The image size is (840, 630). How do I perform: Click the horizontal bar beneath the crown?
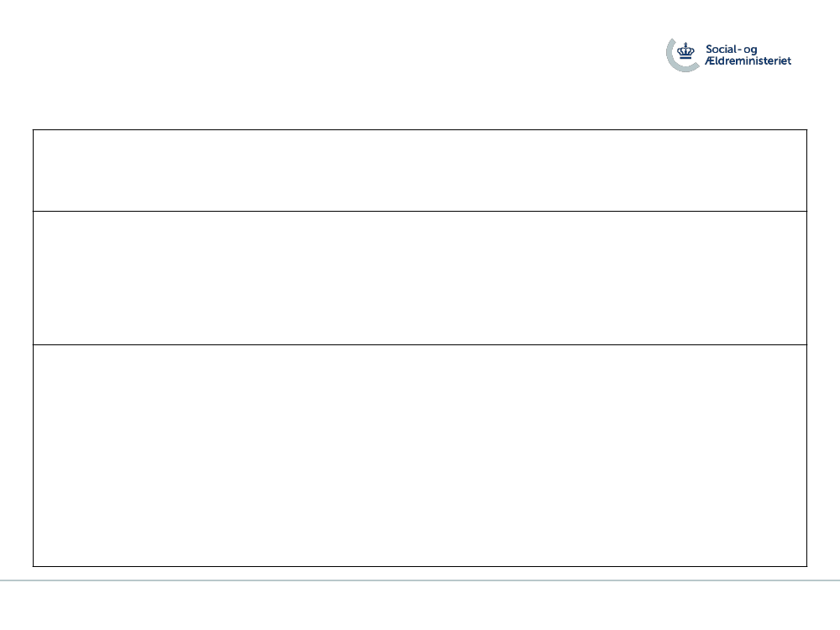click(x=685, y=58)
